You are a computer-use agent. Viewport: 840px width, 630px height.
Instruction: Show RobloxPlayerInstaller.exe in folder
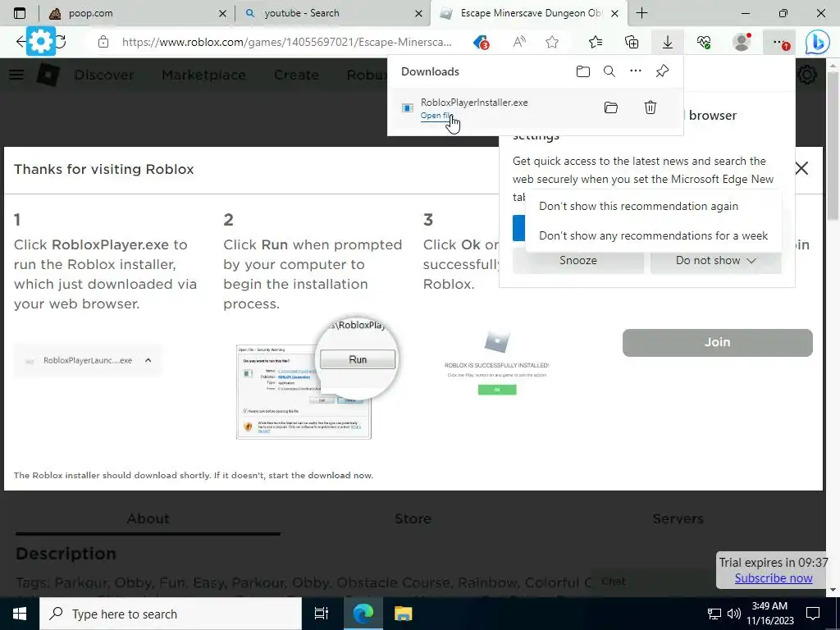pos(610,107)
